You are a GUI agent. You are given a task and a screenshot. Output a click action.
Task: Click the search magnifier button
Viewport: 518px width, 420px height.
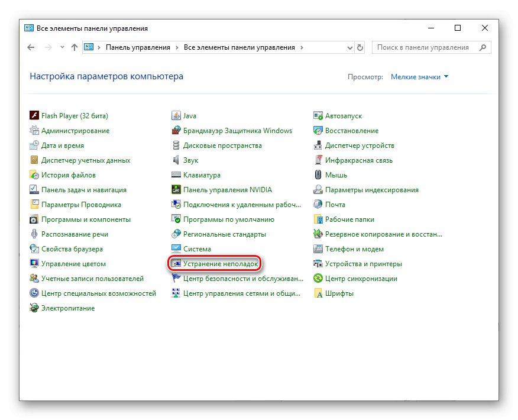(483, 47)
